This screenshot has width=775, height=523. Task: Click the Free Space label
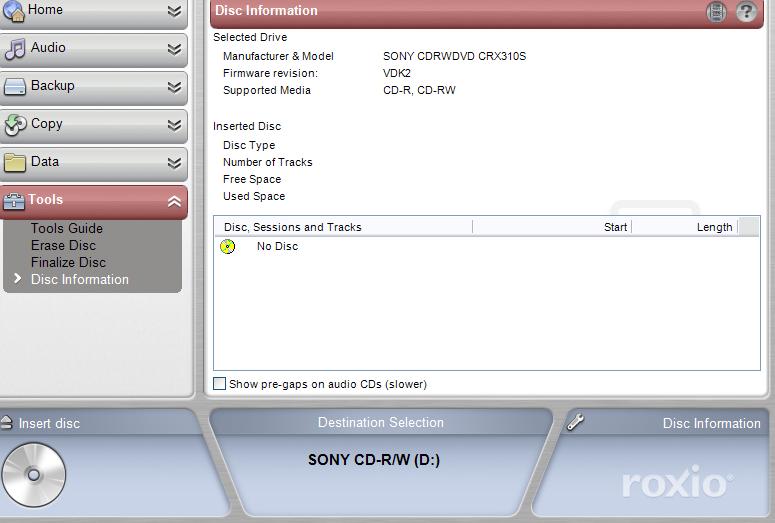click(x=252, y=179)
